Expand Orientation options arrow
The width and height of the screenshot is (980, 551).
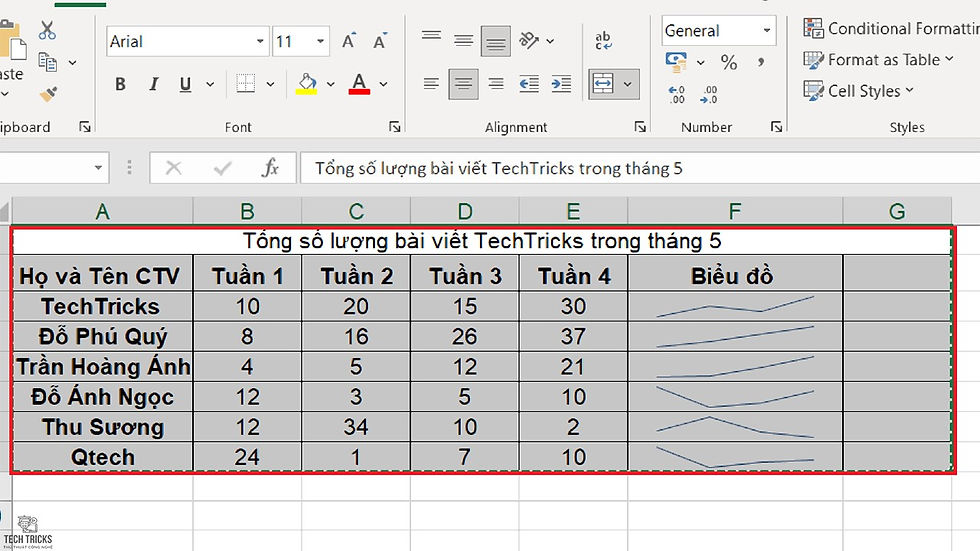pos(550,41)
